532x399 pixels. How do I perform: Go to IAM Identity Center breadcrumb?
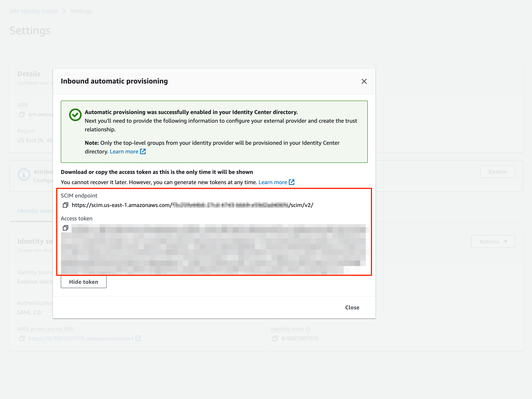pyautogui.click(x=34, y=11)
